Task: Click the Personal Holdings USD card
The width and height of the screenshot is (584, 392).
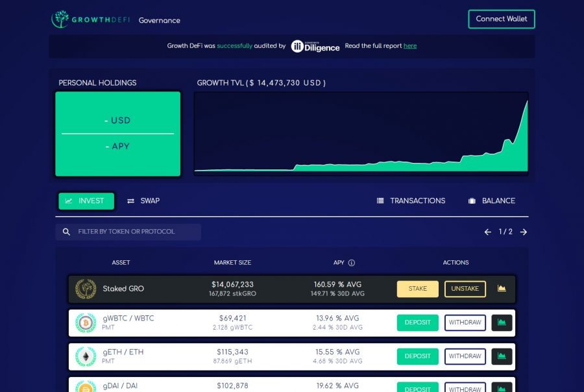Action: click(117, 134)
